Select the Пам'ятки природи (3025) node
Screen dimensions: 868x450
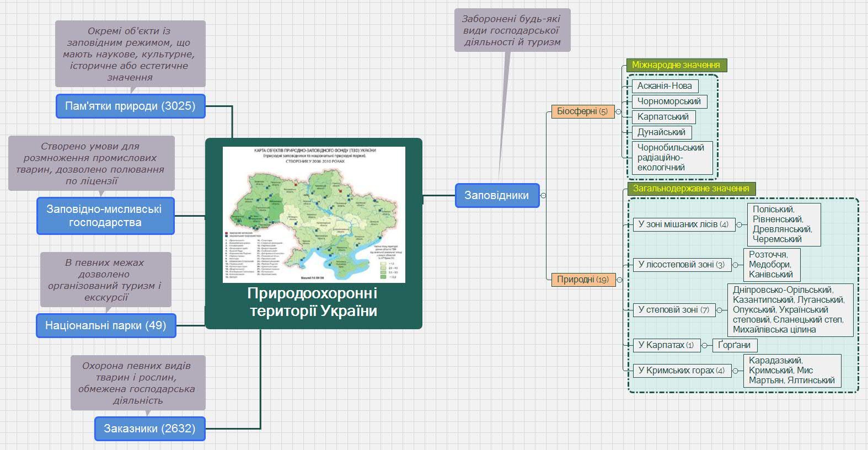130,106
